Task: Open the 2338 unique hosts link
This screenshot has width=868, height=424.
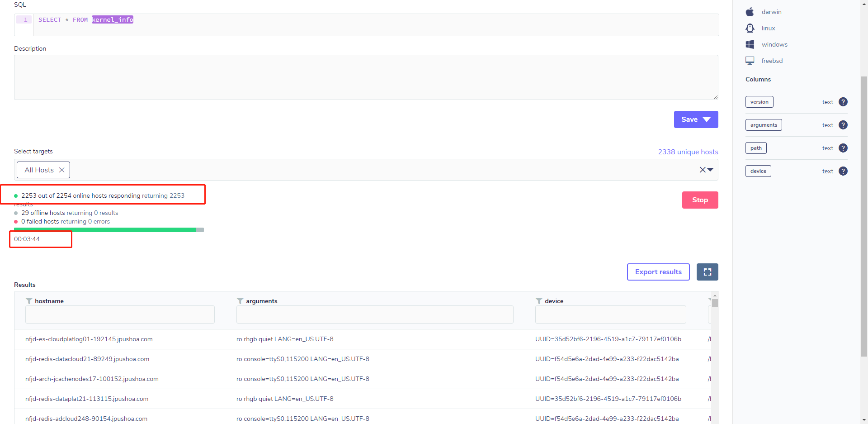Action: (x=688, y=152)
